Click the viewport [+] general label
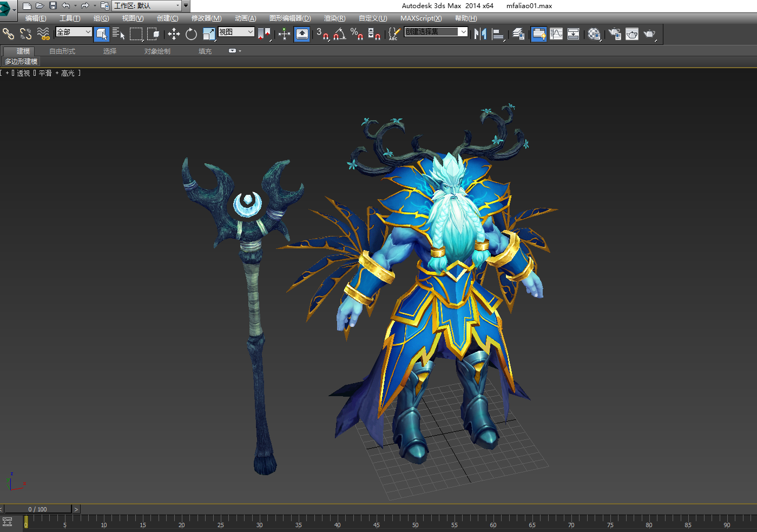This screenshot has height=532, width=757. 8,73
